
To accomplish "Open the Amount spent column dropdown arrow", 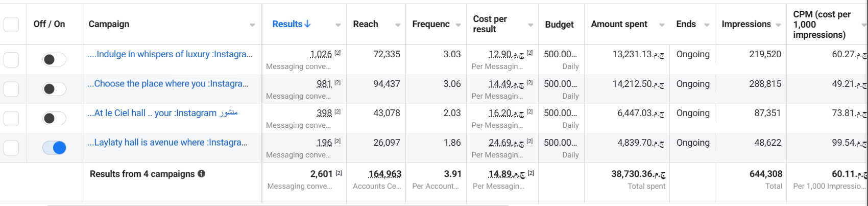I will tap(662, 25).
